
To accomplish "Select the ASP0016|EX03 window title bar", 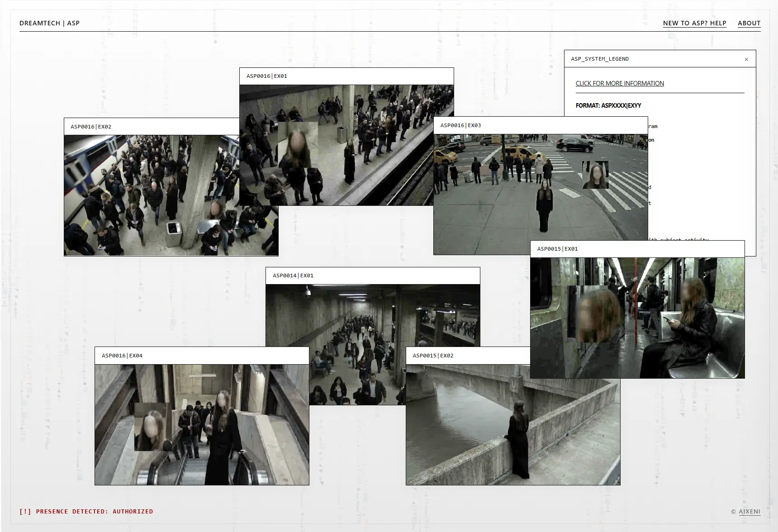I will tap(541, 125).
